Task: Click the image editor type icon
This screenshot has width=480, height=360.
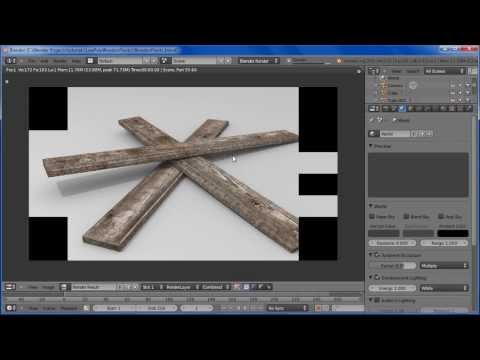Action: click(x=11, y=287)
